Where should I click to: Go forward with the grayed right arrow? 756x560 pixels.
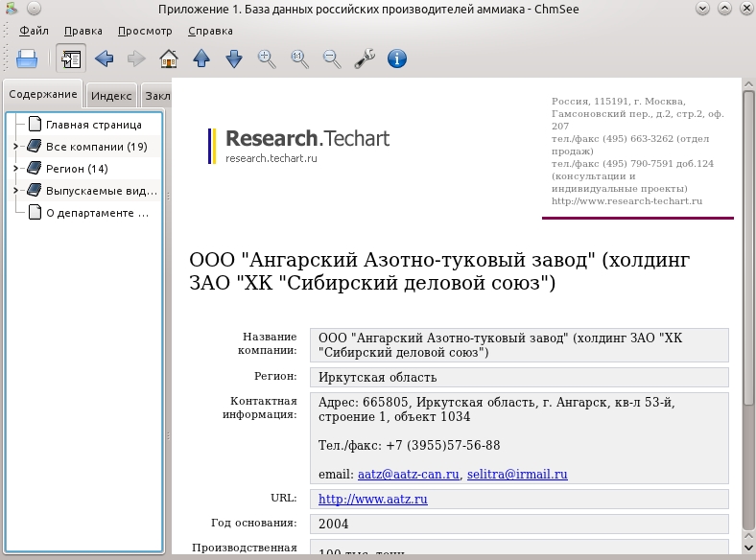tap(136, 58)
